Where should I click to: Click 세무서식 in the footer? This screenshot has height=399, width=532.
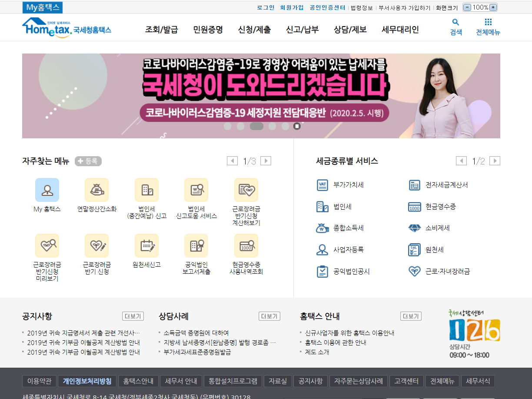click(x=478, y=381)
